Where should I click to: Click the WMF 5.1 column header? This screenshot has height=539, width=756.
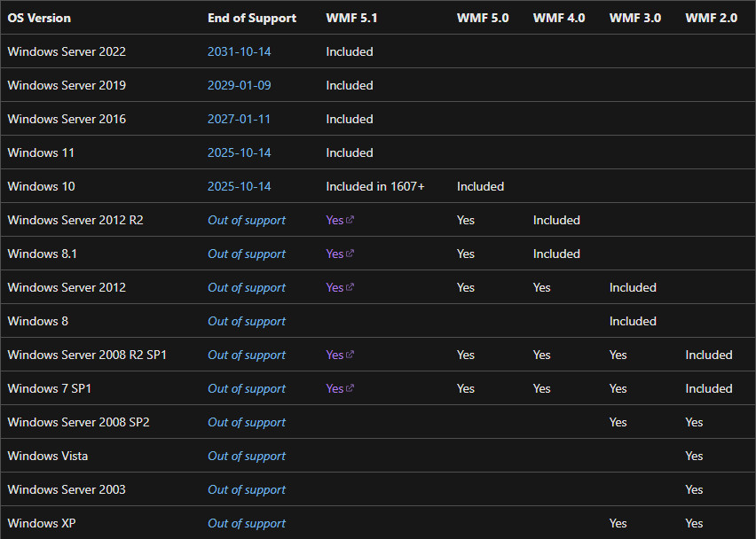click(x=351, y=18)
